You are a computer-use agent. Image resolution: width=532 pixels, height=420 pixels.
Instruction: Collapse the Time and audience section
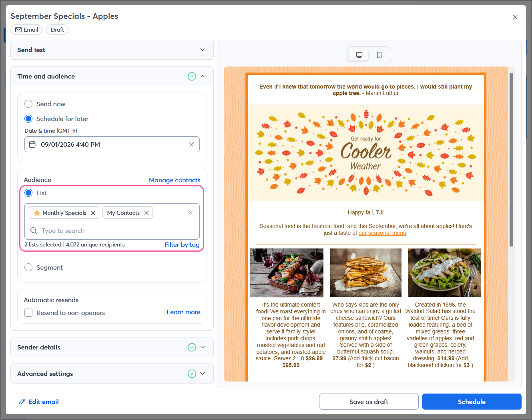(203, 76)
